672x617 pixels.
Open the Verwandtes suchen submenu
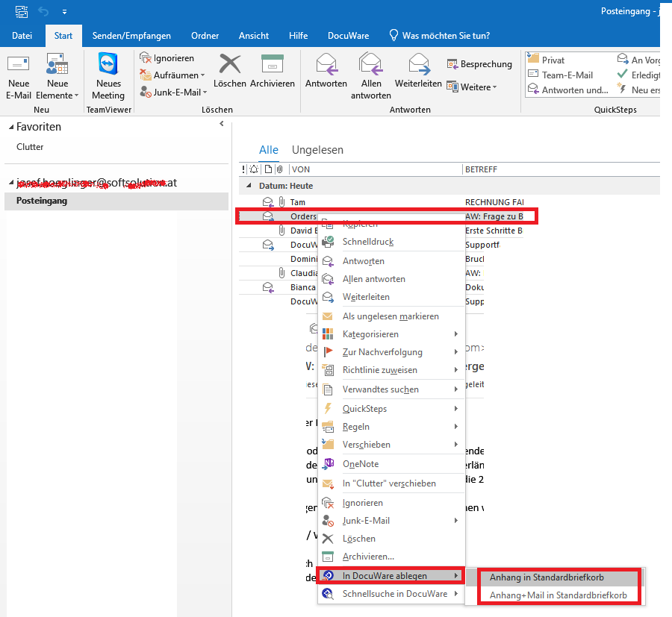(x=391, y=389)
